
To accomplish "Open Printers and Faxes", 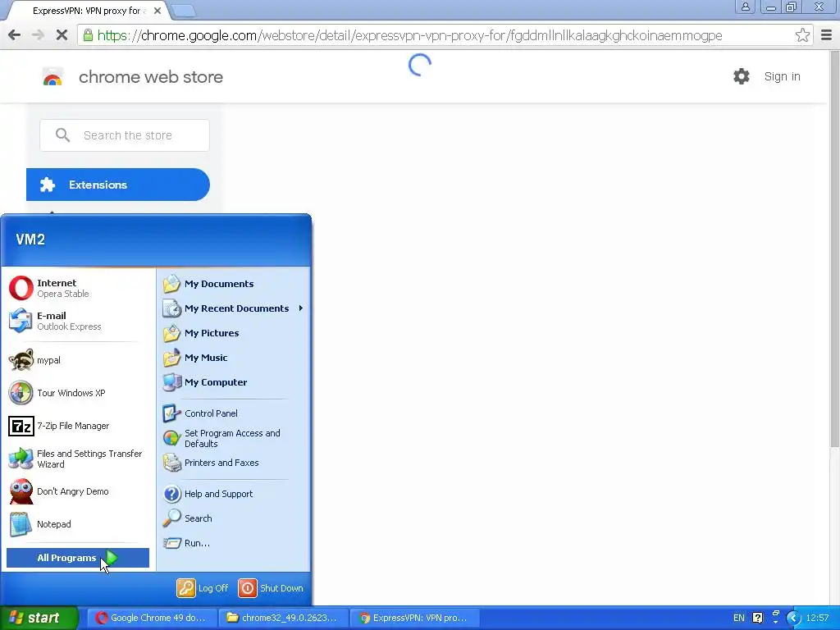I will tap(234, 463).
